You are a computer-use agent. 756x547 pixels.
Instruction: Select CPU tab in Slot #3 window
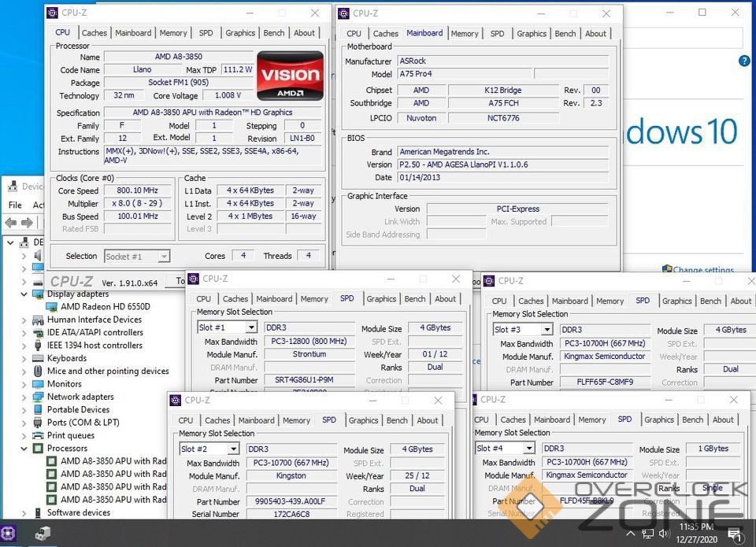tap(499, 301)
